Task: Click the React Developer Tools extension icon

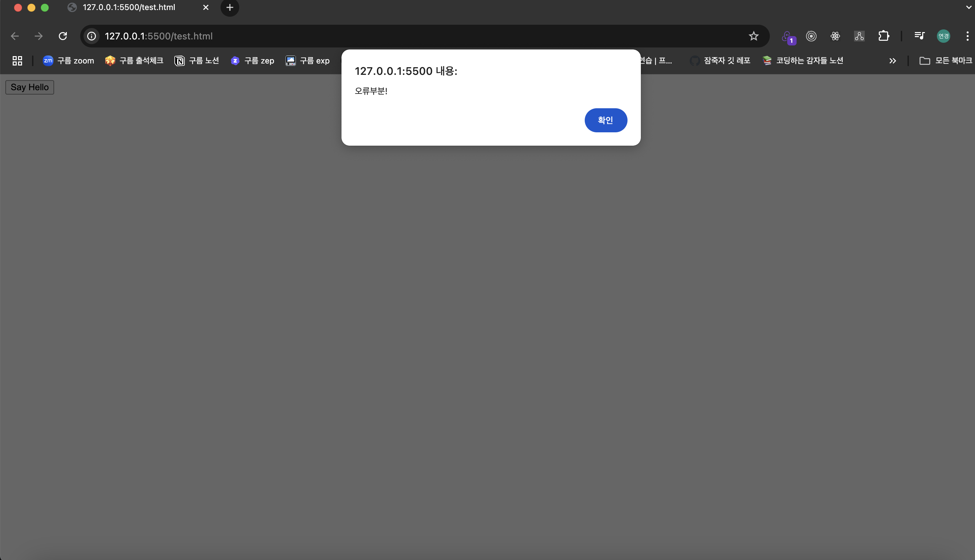Action: coord(835,36)
